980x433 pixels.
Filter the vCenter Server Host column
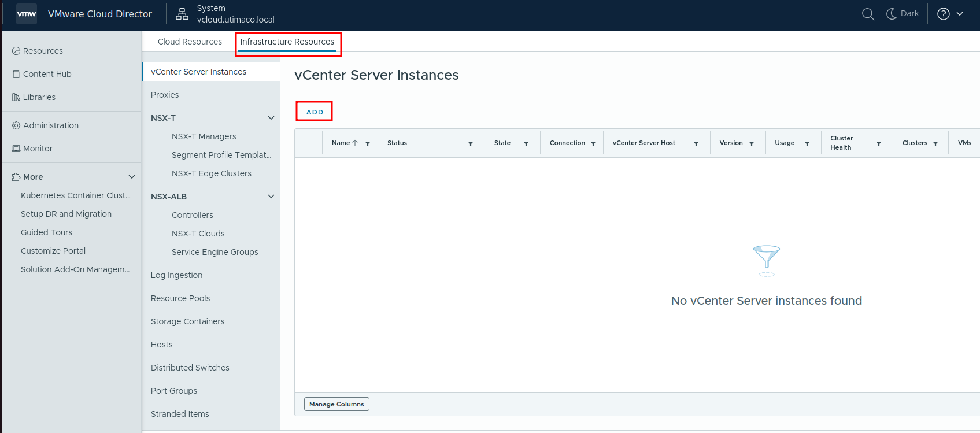[x=696, y=143]
